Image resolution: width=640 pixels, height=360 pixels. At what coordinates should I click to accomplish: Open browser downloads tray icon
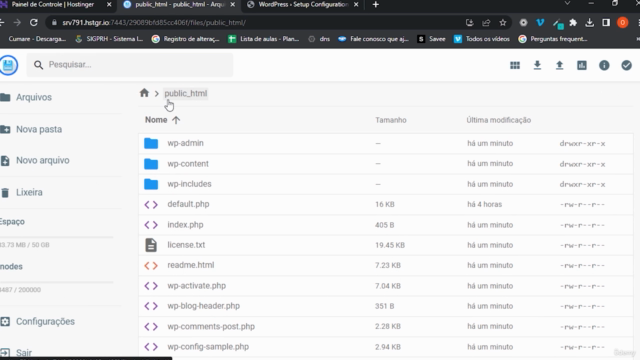point(589,23)
